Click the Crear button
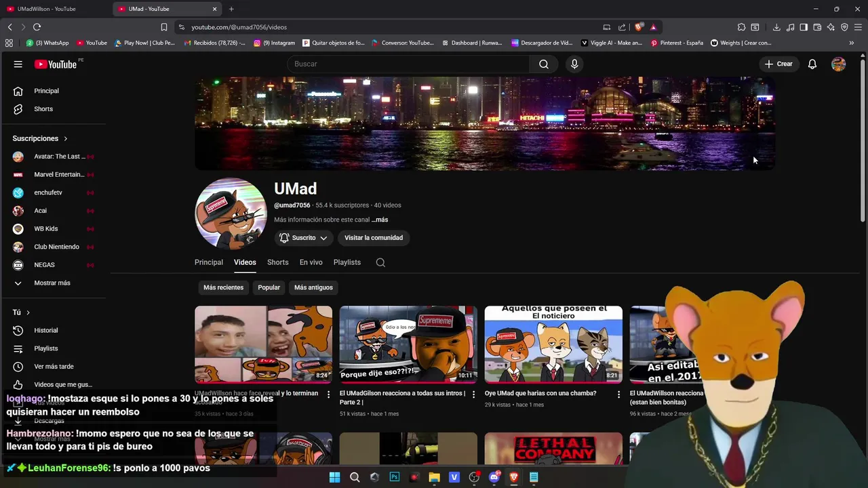The image size is (868, 488). click(x=778, y=64)
